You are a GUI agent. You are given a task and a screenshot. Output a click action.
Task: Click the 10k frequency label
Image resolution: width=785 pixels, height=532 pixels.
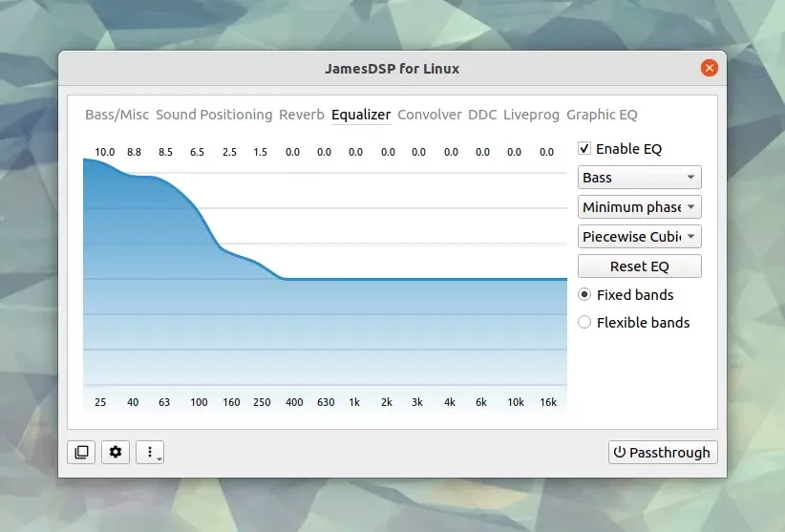tap(516, 402)
